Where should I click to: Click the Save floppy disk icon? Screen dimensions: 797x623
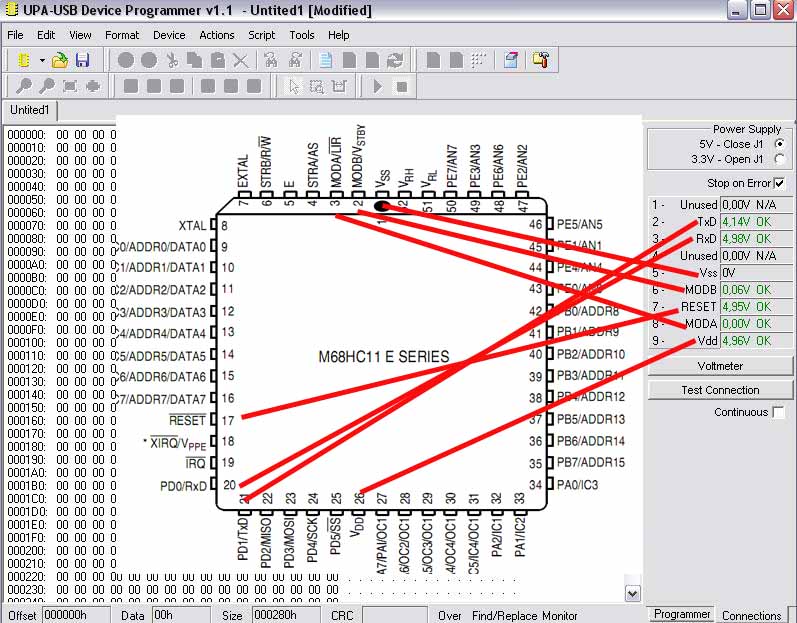82,60
